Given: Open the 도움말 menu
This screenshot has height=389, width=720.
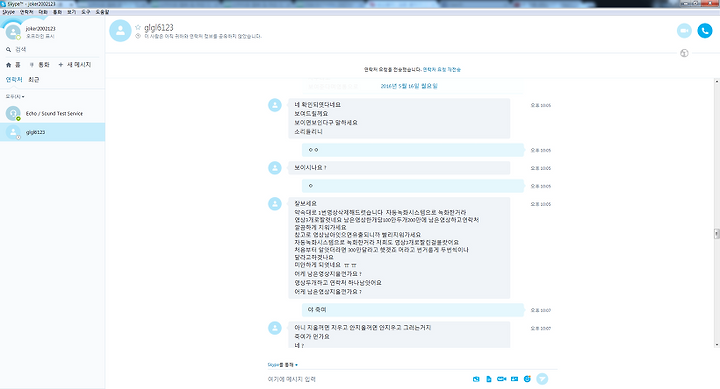Looking at the screenshot, I should pos(102,12).
